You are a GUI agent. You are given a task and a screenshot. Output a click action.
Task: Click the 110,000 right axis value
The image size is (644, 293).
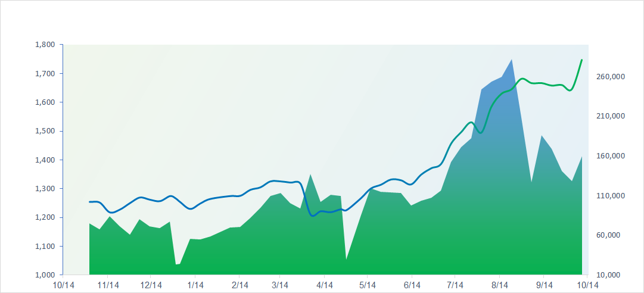click(x=609, y=195)
